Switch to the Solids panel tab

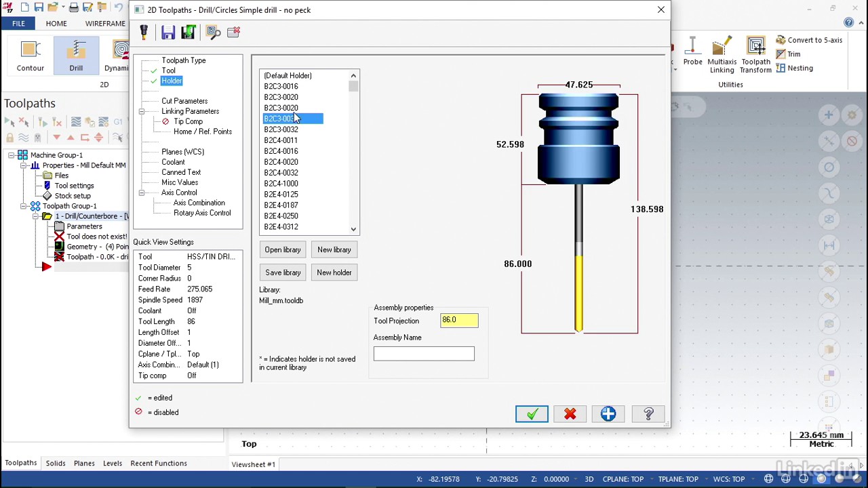(56, 464)
